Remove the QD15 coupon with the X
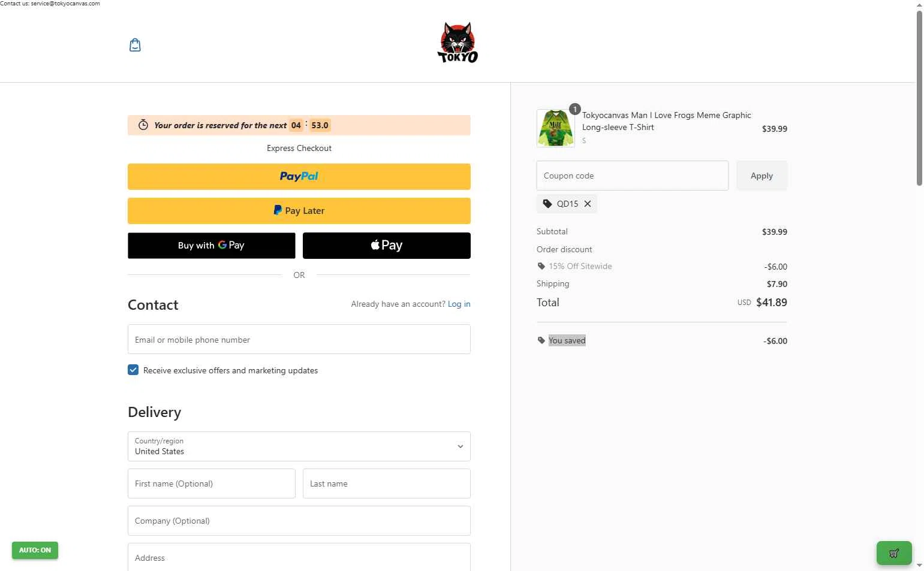This screenshot has height=571, width=924. pos(588,204)
